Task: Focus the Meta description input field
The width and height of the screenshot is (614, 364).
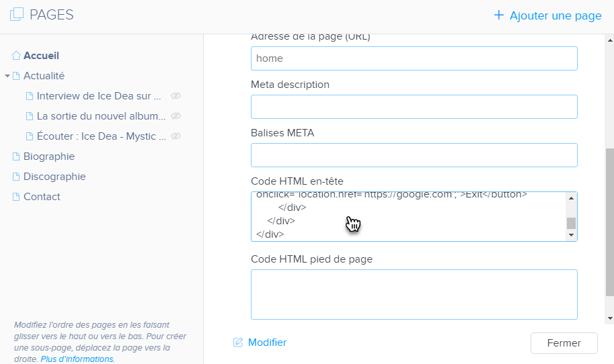Action: coord(414,107)
